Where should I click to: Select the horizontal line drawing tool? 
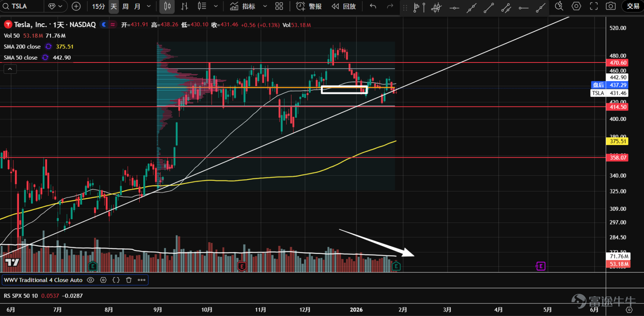click(x=454, y=7)
